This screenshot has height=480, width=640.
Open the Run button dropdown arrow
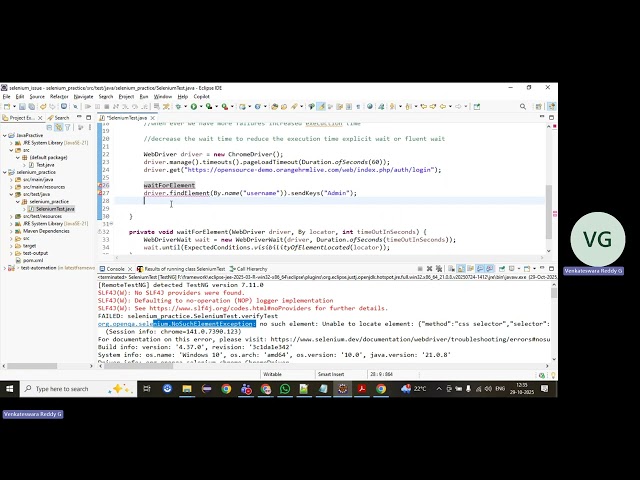click(201, 107)
